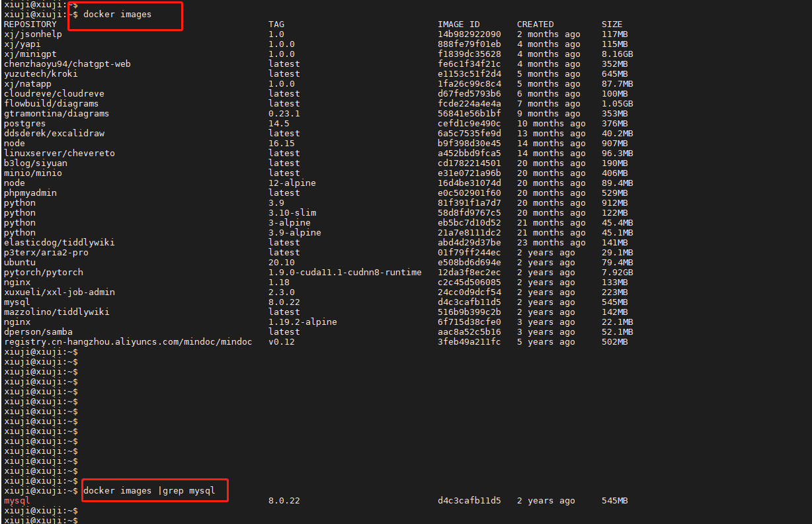
Task: Click size value 1.05GB
Action: click(x=618, y=103)
